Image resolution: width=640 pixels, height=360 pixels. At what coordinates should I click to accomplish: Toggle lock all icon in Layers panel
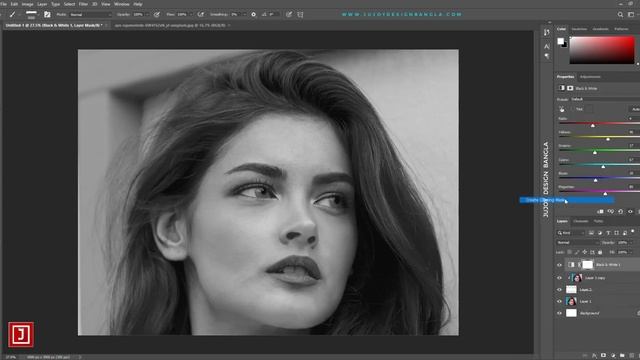pyautogui.click(x=600, y=252)
